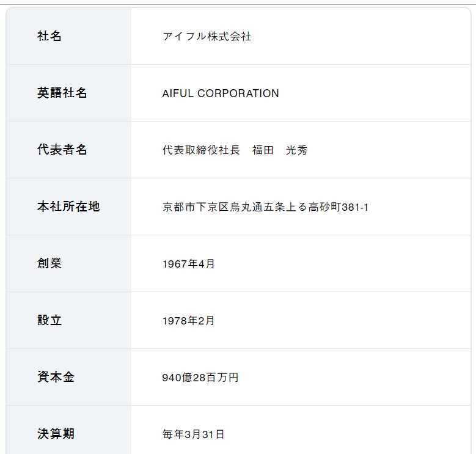Select the establishment date 1978年2月

(x=189, y=320)
